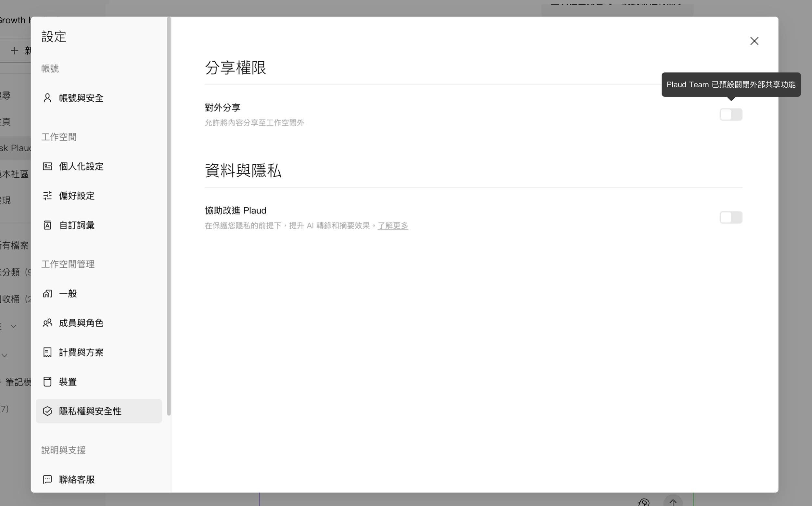Click the 聯絡客服 chat bubble icon
812x506 pixels.
[47, 480]
